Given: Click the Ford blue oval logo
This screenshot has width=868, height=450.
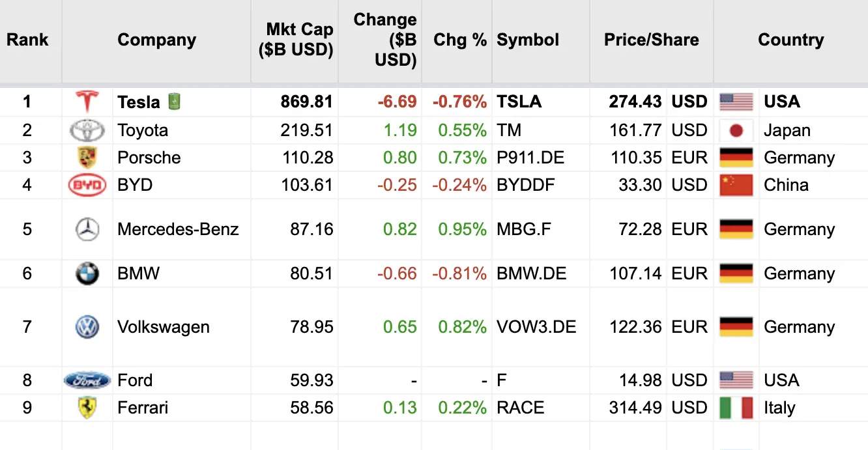Looking at the screenshot, I should [x=87, y=380].
